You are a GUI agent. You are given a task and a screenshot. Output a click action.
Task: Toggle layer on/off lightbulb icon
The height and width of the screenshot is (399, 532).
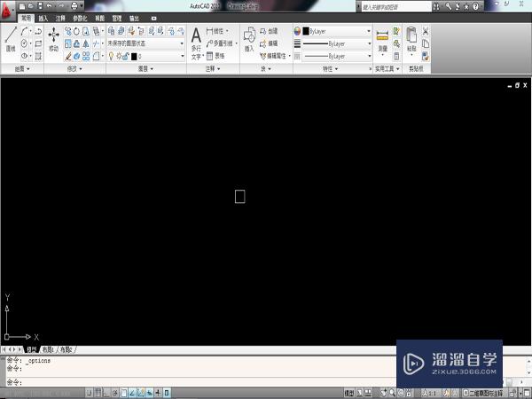[111, 57]
